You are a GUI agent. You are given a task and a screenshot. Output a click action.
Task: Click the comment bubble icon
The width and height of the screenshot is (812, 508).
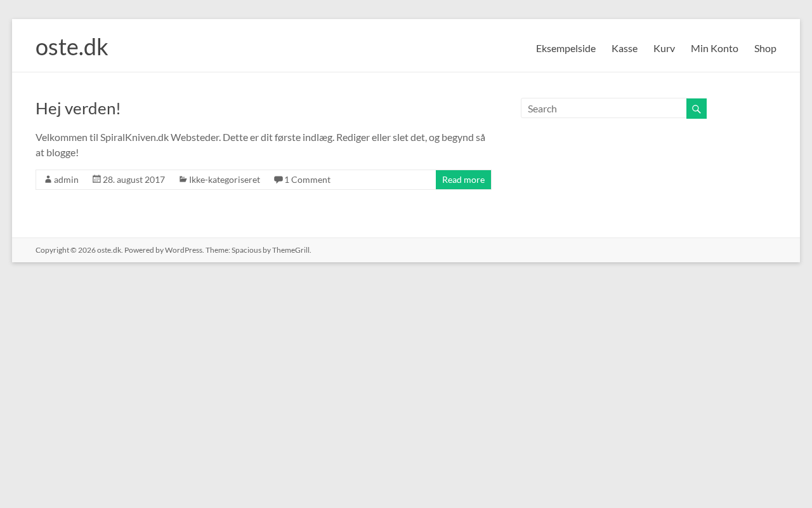278,180
